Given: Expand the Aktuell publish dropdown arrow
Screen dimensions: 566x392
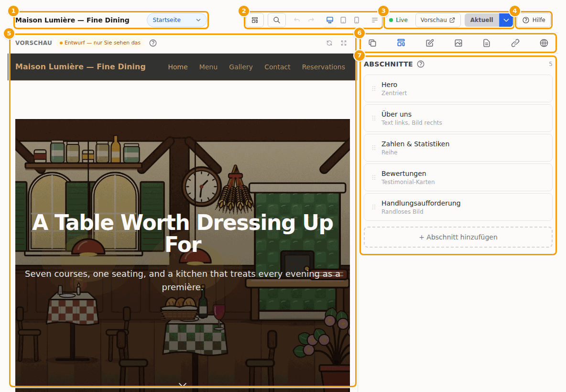Looking at the screenshot, I should 506,20.
